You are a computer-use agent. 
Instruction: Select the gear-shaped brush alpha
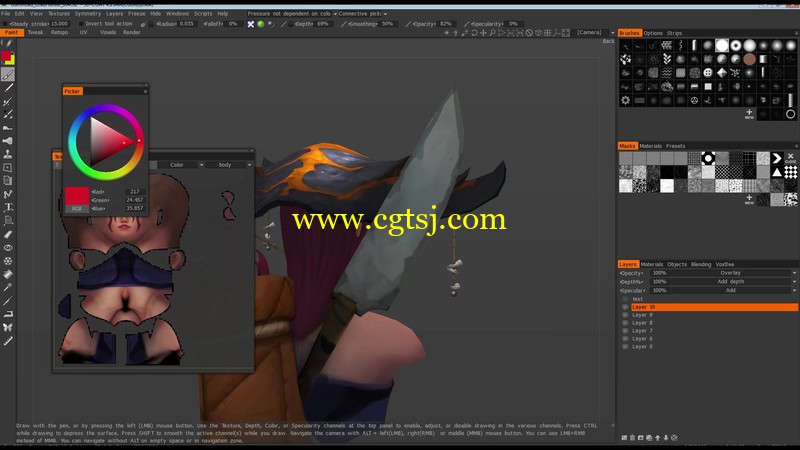[626, 101]
